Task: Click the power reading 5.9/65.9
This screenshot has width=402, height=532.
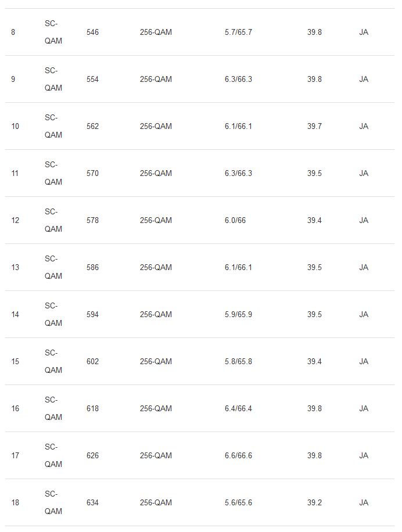Action: click(238, 314)
